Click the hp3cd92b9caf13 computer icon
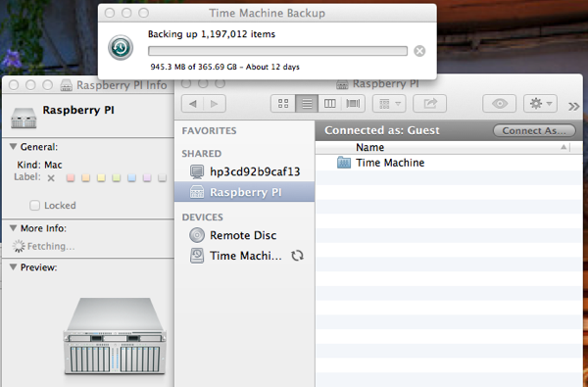Image resolution: width=588 pixels, height=387 pixels. tap(197, 171)
